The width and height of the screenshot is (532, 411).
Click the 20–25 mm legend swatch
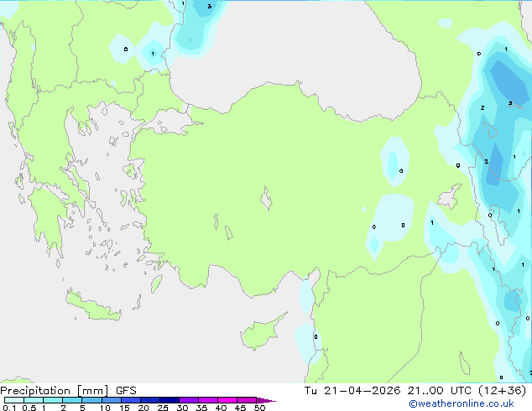tap(149, 400)
